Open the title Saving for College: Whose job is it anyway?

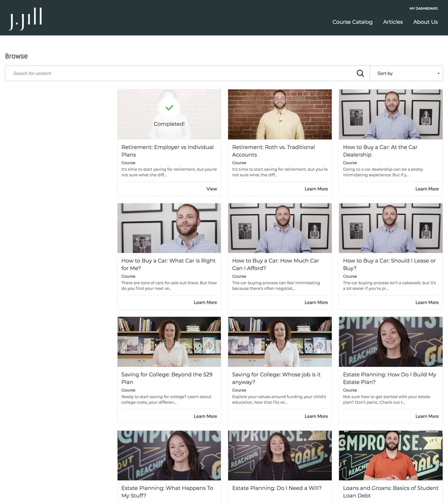(276, 378)
